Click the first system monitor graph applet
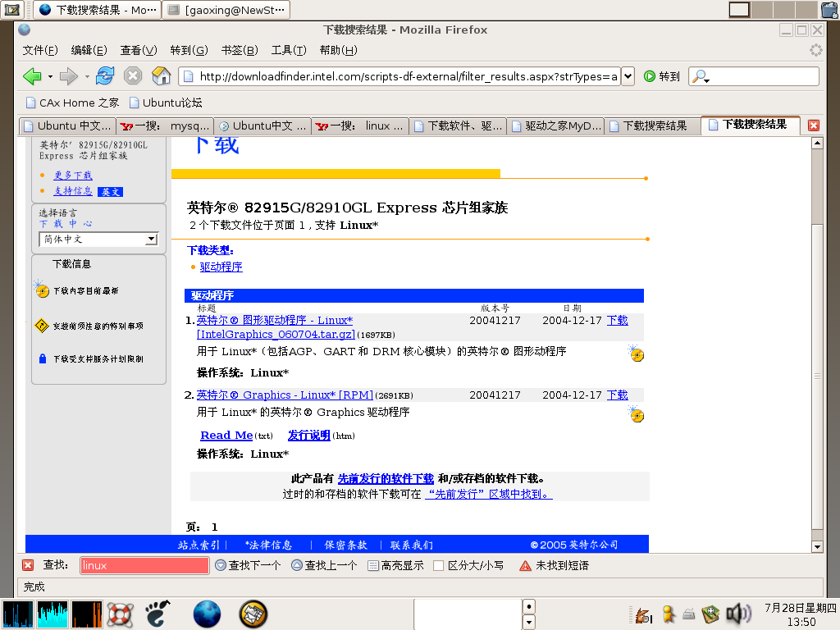The image size is (840, 630). 18,614
